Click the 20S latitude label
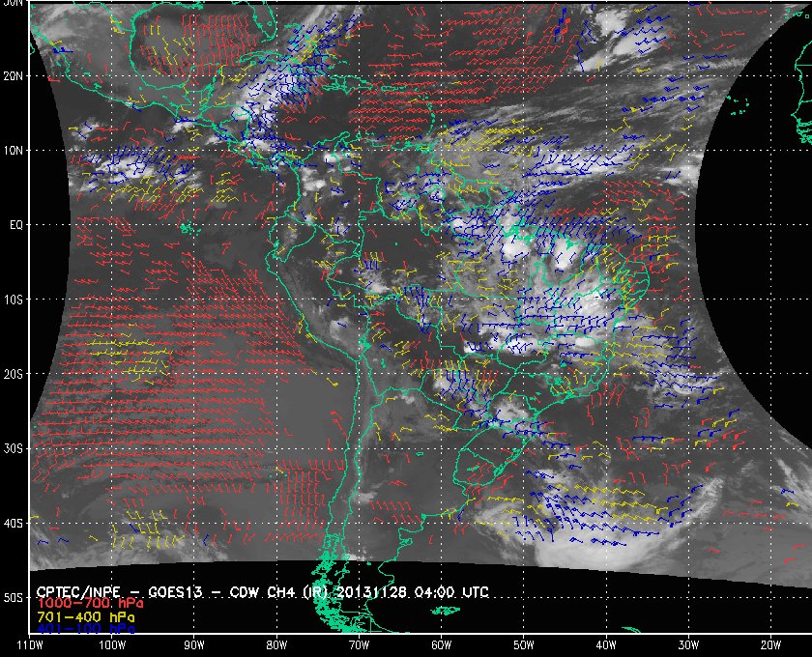Image resolution: width=812 pixels, height=657 pixels. click(x=13, y=374)
